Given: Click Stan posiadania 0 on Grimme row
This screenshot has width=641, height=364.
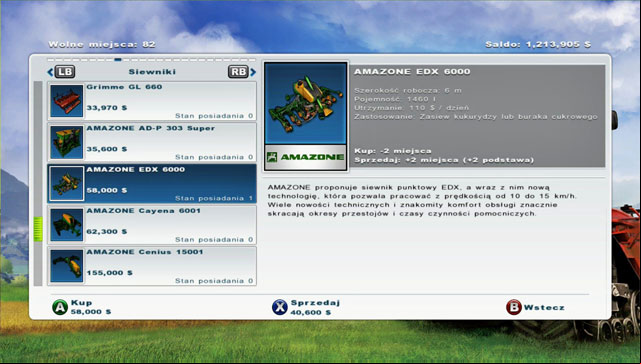Looking at the screenshot, I should point(214,116).
